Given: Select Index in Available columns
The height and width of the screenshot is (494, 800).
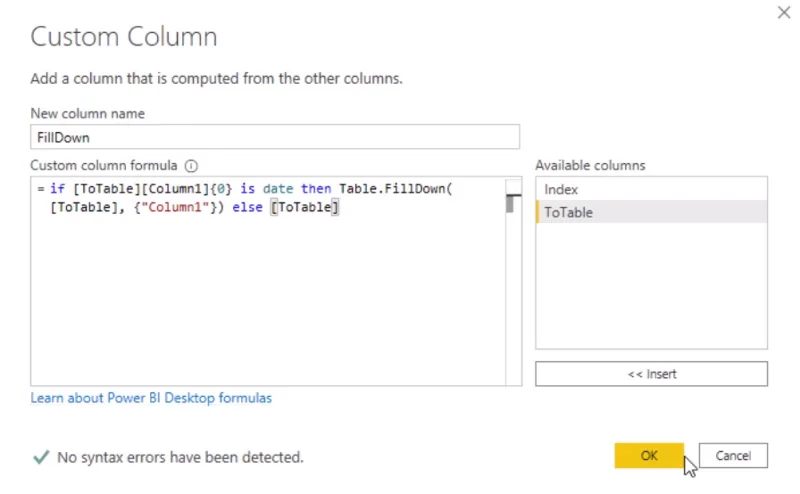Looking at the screenshot, I should [651, 189].
